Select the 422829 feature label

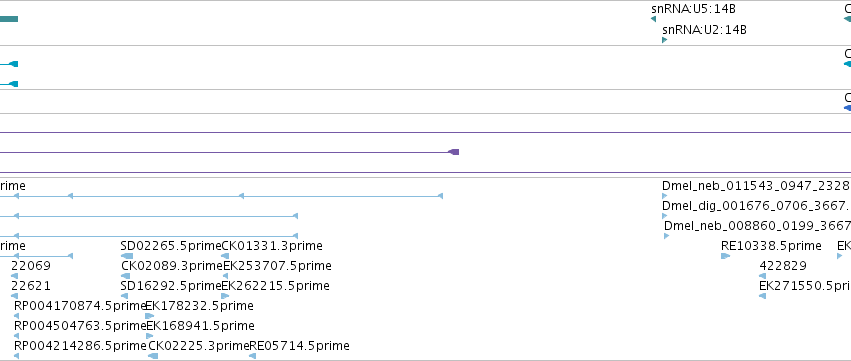pos(783,266)
